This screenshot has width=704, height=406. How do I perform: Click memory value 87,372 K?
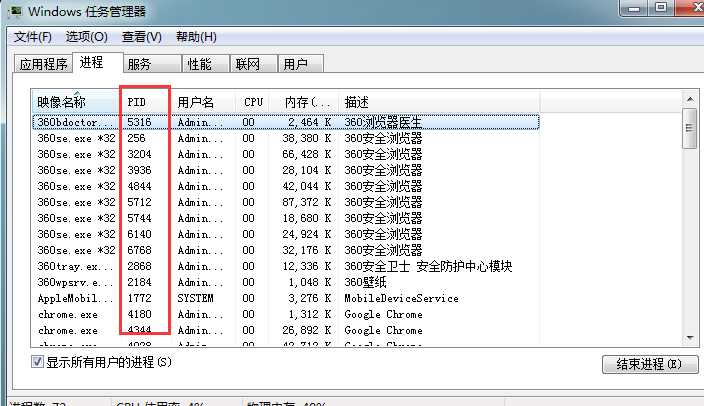point(307,203)
